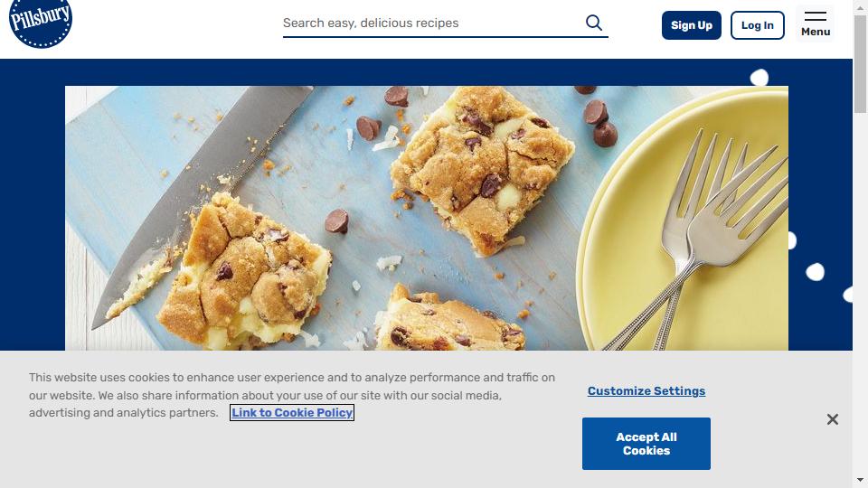Click the Sign Up button
Image resolution: width=868 pixels, height=488 pixels.
692,25
